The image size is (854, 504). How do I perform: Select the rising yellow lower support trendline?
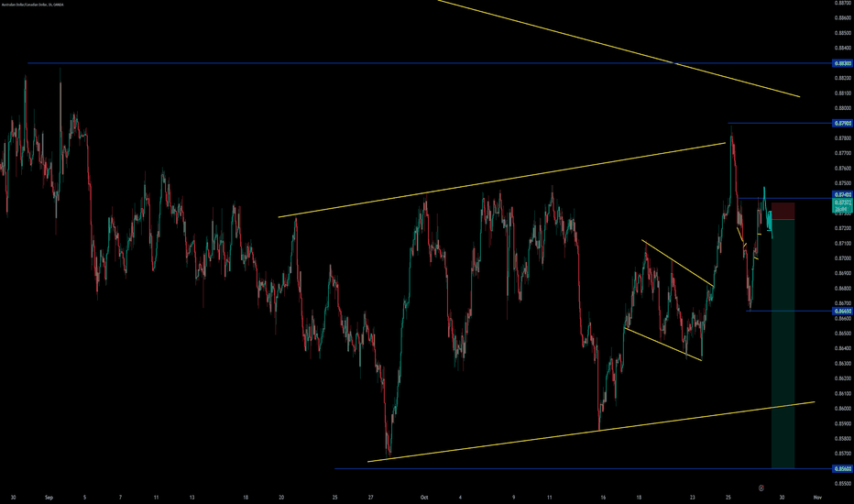pyautogui.click(x=592, y=433)
